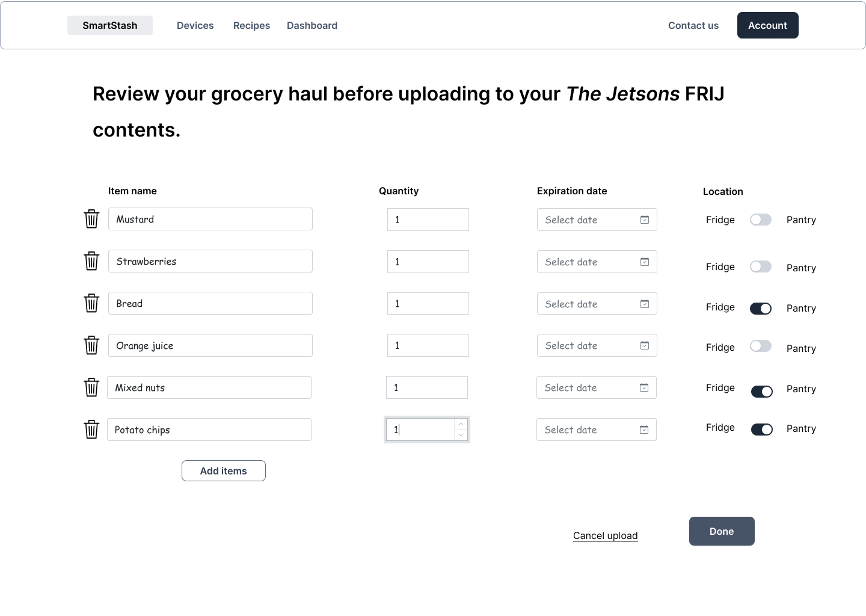The width and height of the screenshot is (866, 616).
Task: Click the Done button
Action: tap(722, 531)
